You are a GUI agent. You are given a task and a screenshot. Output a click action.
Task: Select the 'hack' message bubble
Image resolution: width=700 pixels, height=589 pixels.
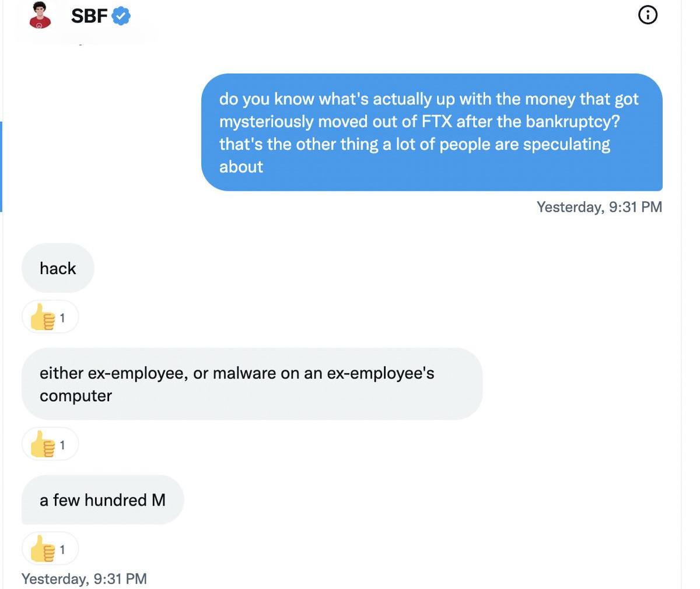tap(58, 268)
